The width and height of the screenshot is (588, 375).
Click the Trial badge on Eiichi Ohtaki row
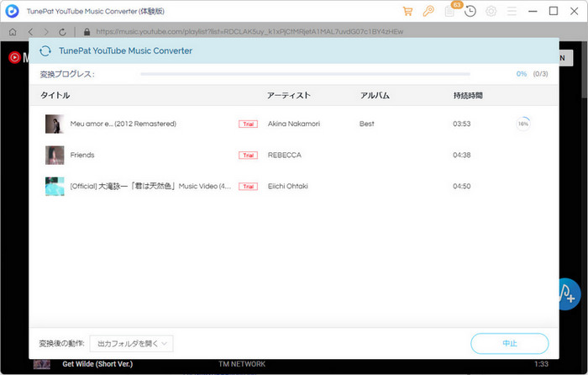249,186
